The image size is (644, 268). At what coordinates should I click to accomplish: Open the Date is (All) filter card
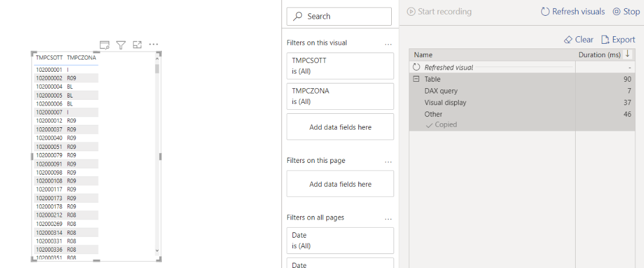click(340, 241)
